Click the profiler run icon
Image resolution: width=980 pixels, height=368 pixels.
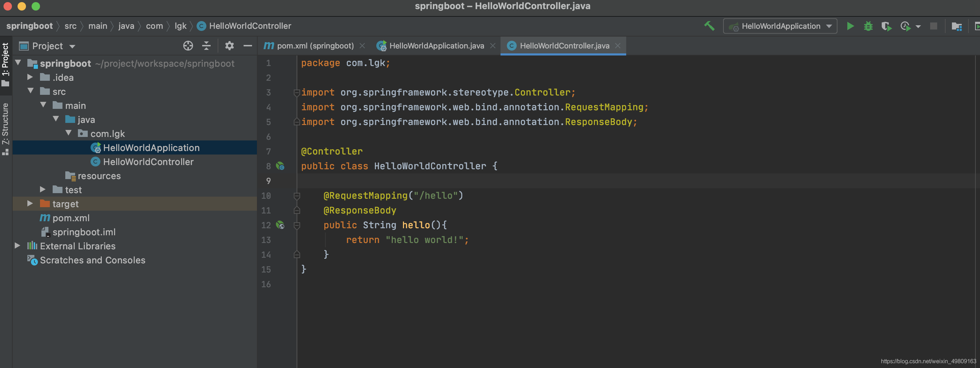coord(906,26)
